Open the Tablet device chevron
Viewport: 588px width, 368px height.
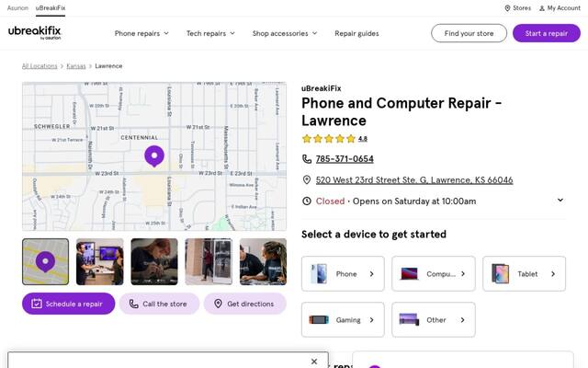tap(553, 274)
